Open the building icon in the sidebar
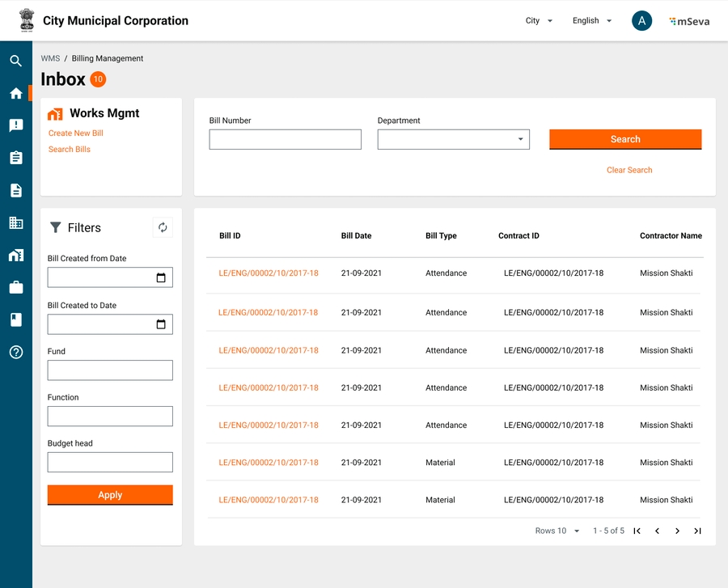 tap(16, 222)
